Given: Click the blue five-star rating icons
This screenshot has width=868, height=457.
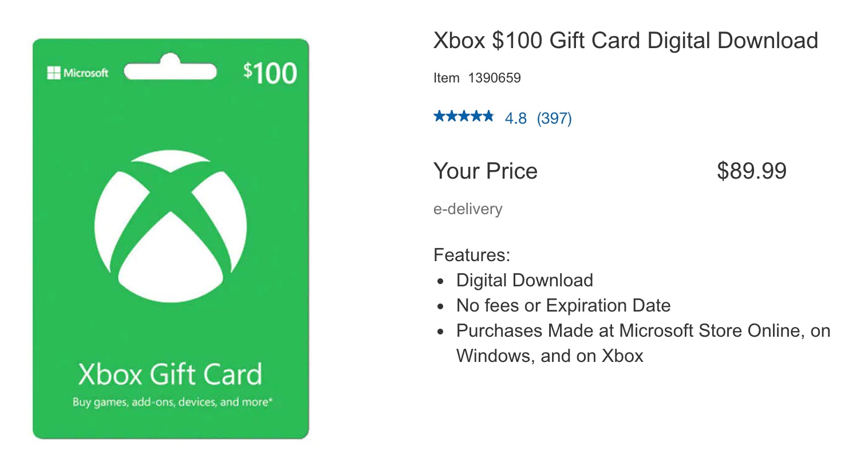Looking at the screenshot, I should (463, 117).
